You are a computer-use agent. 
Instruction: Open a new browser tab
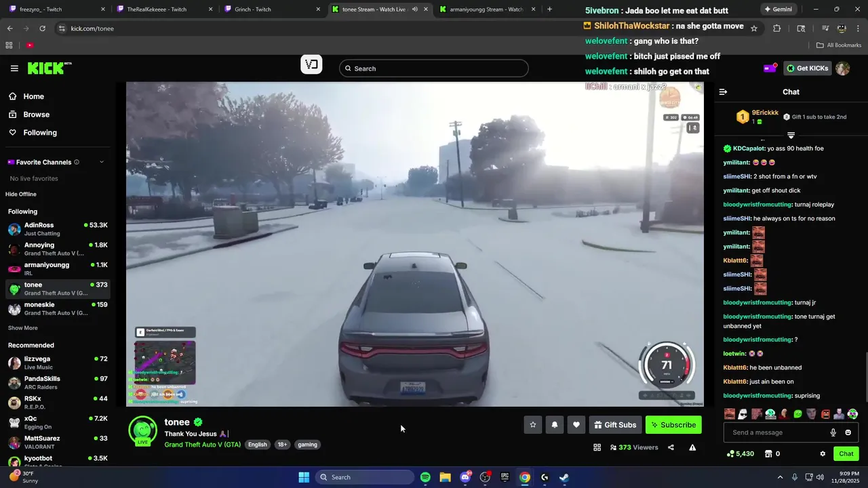tap(549, 9)
